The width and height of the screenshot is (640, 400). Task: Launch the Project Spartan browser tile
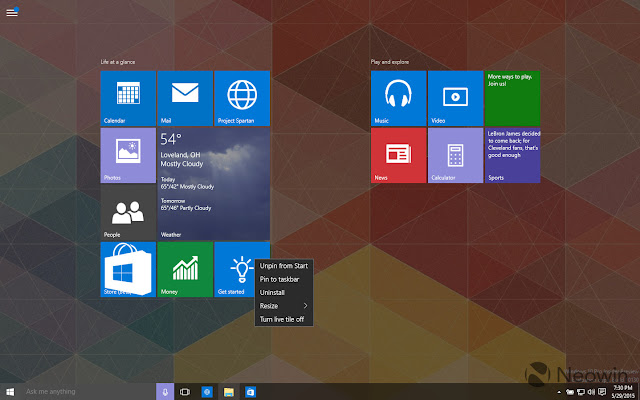[x=242, y=98]
